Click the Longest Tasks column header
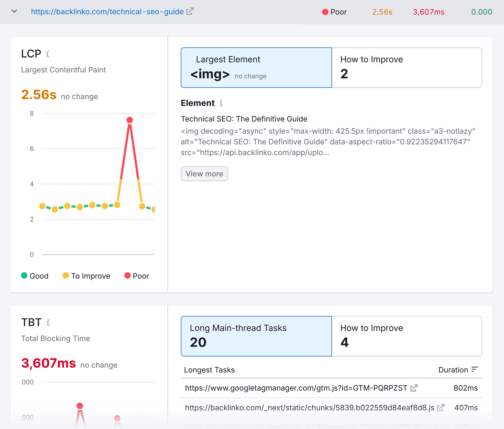504x429 pixels. pyautogui.click(x=209, y=370)
